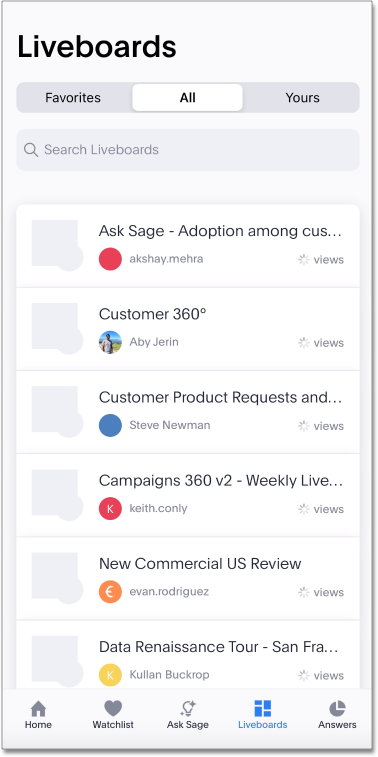Open the Answers pie chart icon
Screen dimensions: 378x757
point(337,709)
